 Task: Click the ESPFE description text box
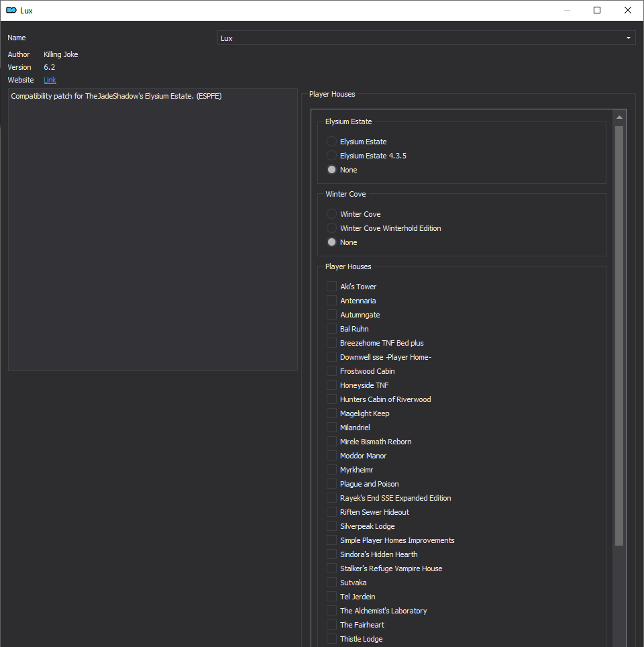(153, 230)
